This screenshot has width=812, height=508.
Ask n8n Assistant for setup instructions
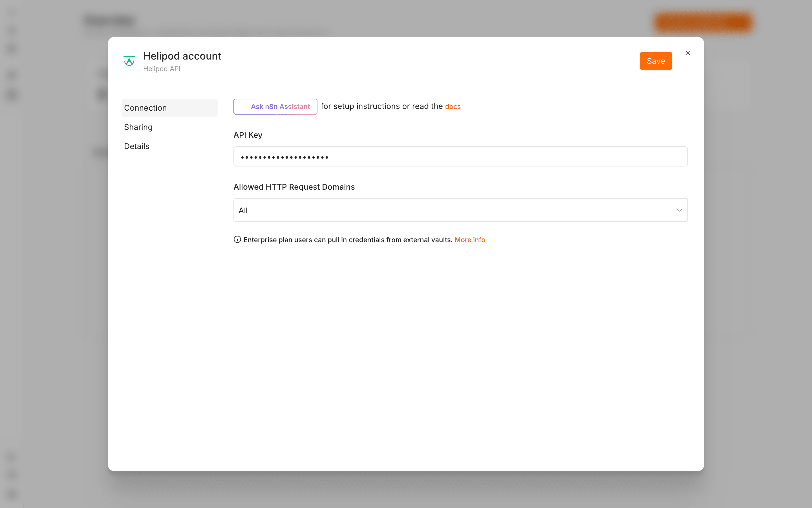click(x=275, y=106)
